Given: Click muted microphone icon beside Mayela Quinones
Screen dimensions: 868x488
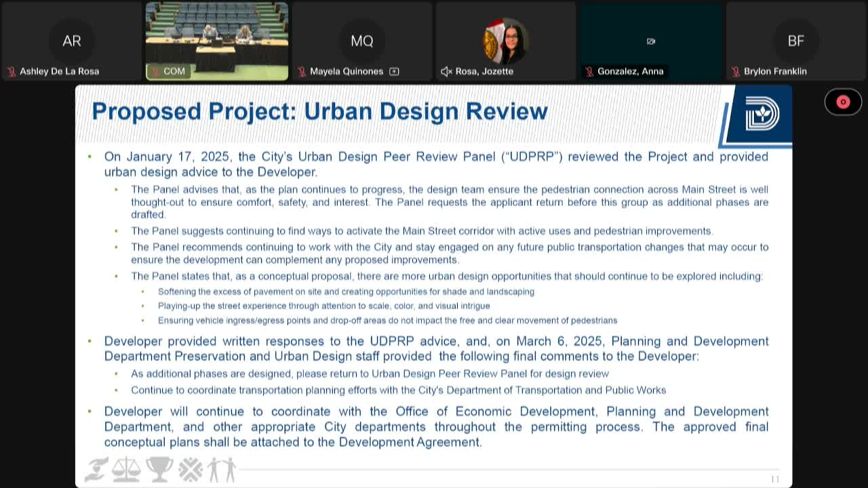Looking at the screenshot, I should tap(302, 72).
